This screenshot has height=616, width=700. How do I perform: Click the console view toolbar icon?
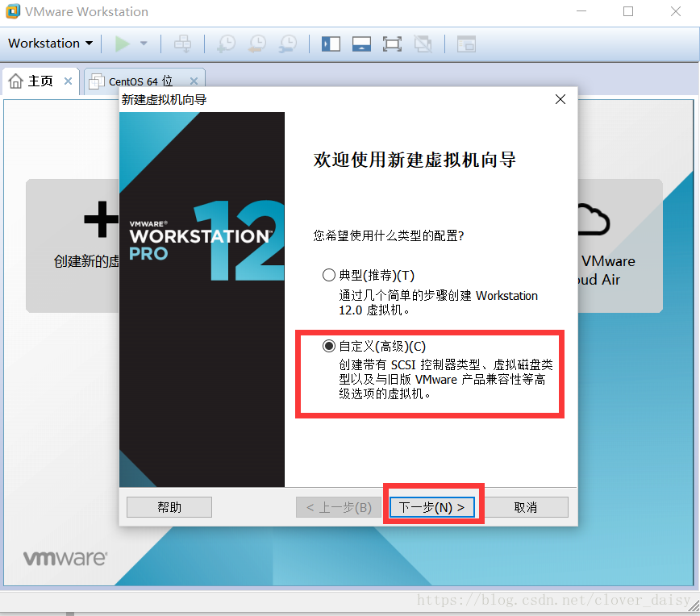coord(466,44)
